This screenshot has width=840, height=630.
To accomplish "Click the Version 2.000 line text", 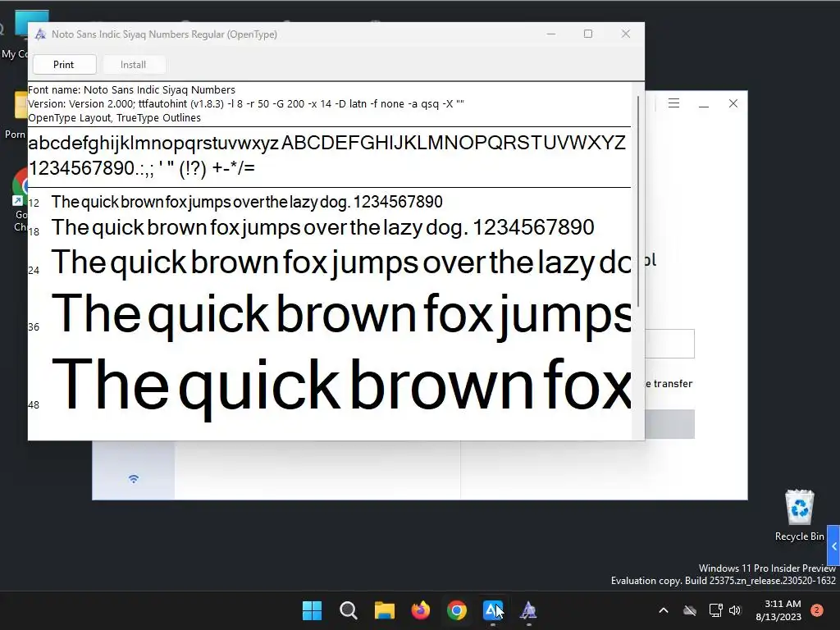I will pyautogui.click(x=246, y=104).
